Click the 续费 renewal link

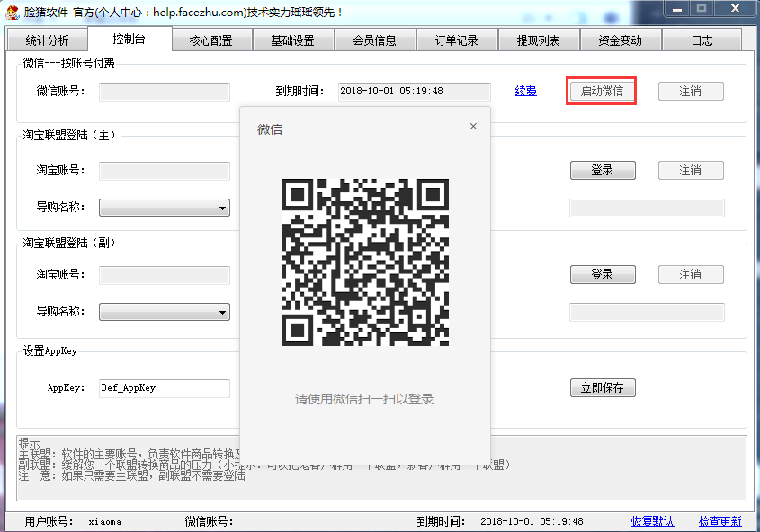point(526,91)
